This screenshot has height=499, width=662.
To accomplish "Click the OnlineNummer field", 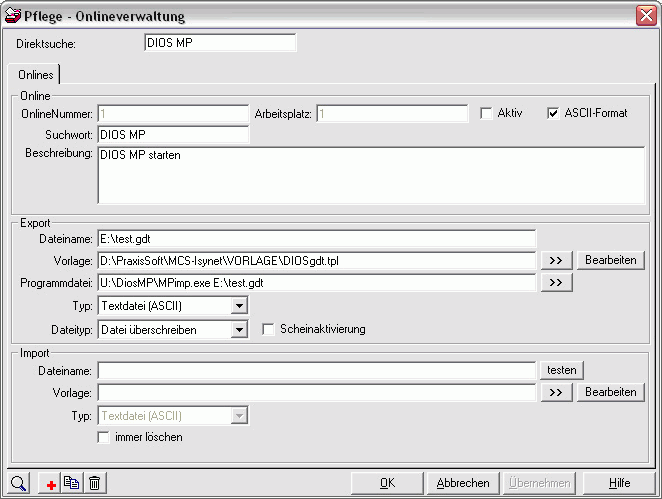I will (x=173, y=114).
